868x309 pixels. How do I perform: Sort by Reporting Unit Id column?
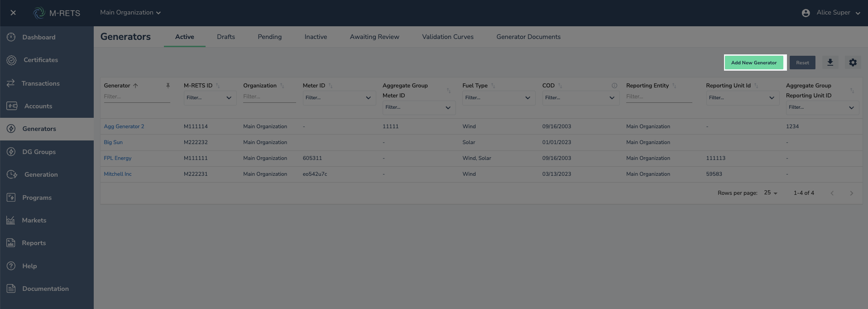pos(756,86)
